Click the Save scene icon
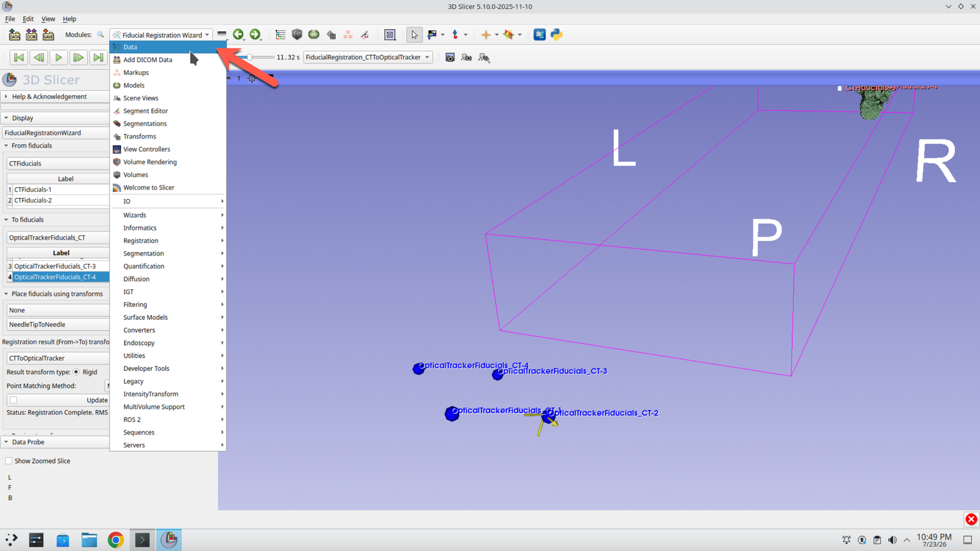The image size is (980, 551). click(x=48, y=35)
